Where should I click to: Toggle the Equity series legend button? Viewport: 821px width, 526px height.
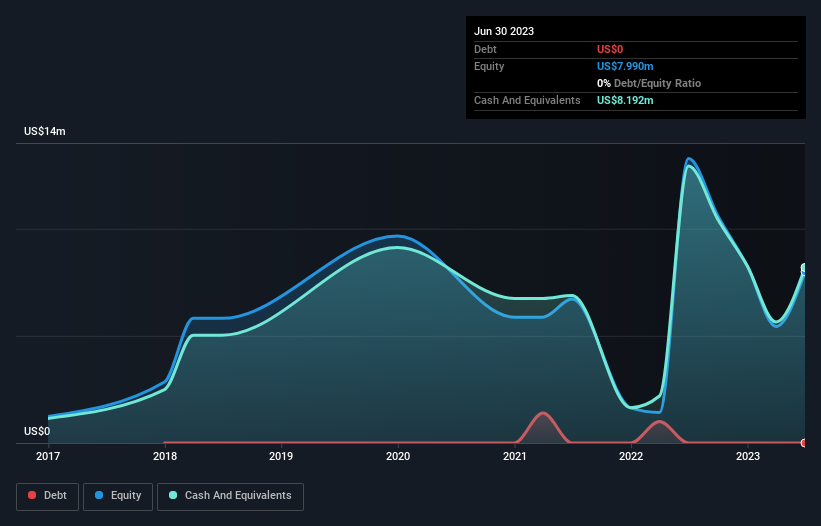[118, 496]
